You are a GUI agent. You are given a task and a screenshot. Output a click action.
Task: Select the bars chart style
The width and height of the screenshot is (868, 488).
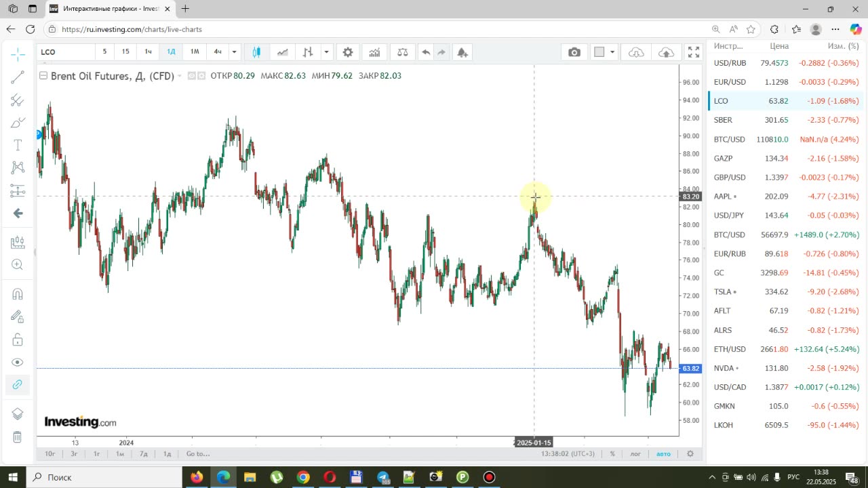click(x=308, y=52)
